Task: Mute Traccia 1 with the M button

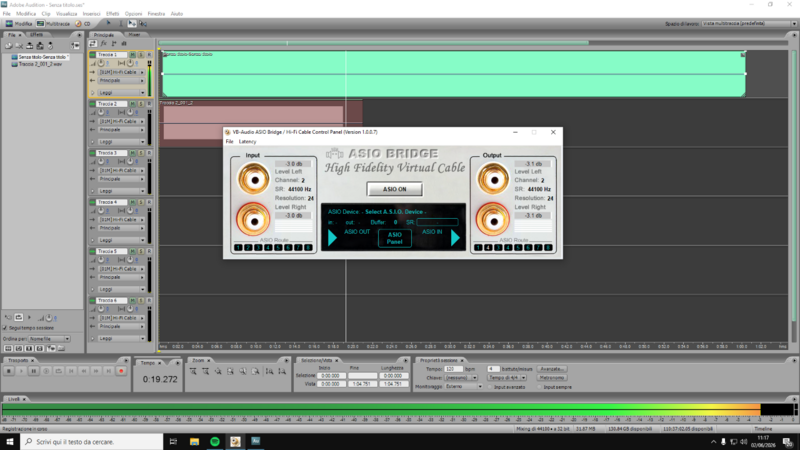Action: (133, 55)
